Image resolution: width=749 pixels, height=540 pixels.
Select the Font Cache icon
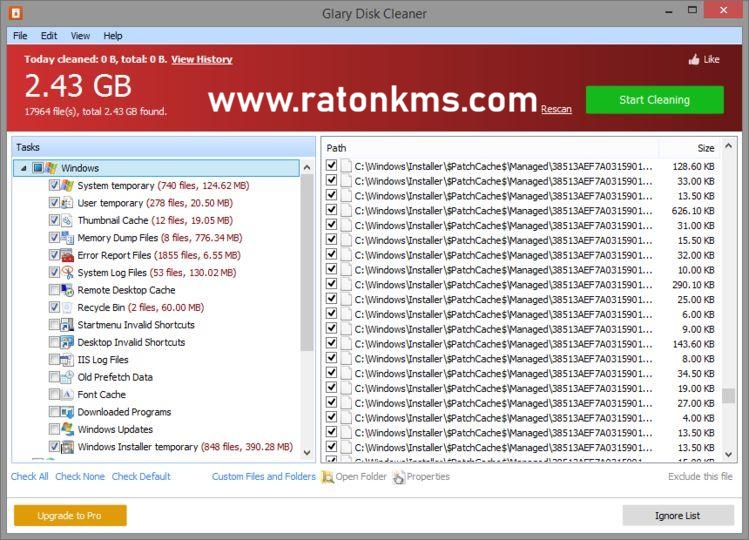pyautogui.click(x=67, y=394)
